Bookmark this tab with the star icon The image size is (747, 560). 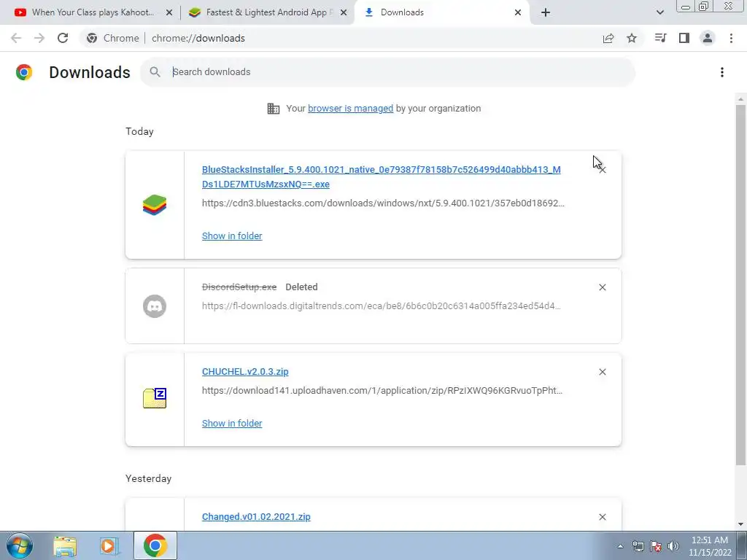coord(632,38)
